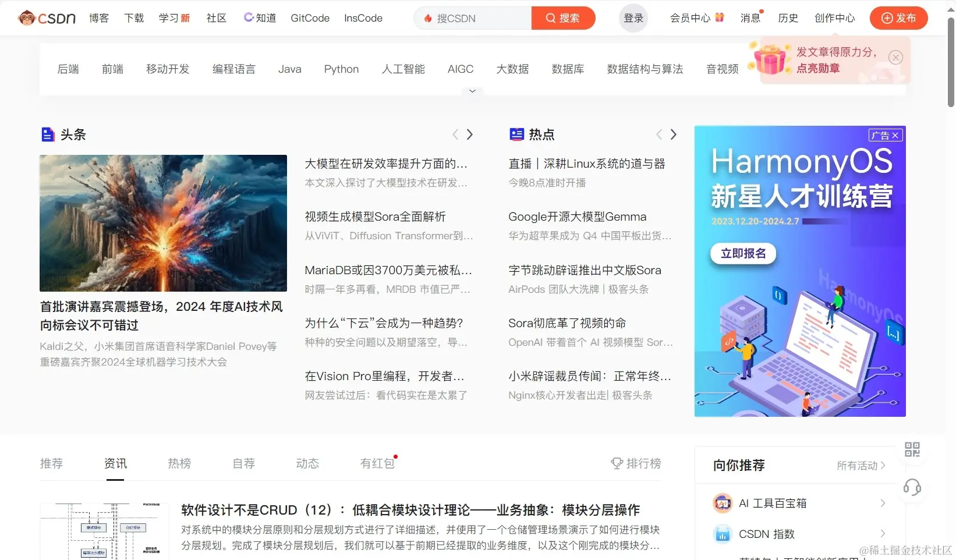
Task: Switch to the 资讯 feed tab
Action: pyautogui.click(x=115, y=463)
